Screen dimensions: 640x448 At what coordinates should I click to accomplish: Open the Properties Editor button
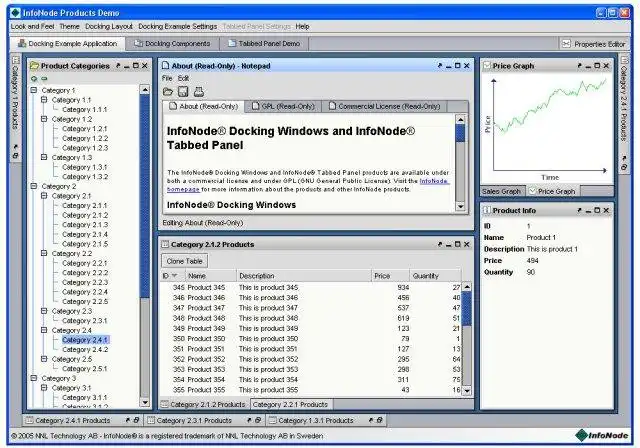594,44
